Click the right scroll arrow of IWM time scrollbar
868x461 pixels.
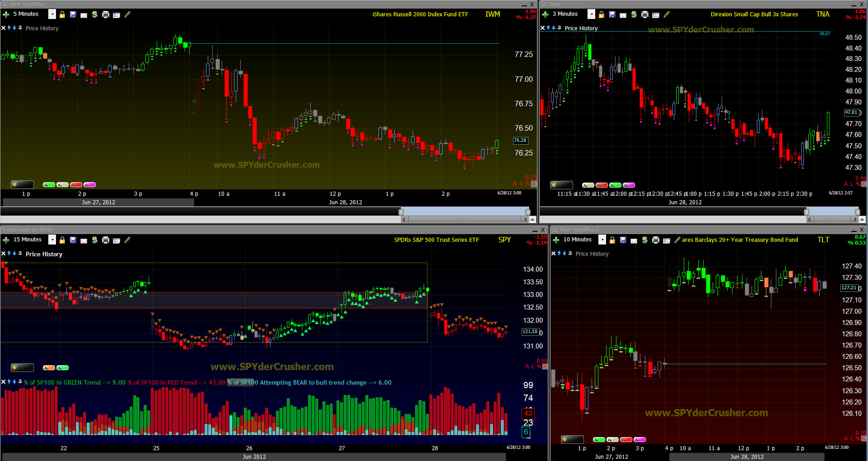coord(525,219)
